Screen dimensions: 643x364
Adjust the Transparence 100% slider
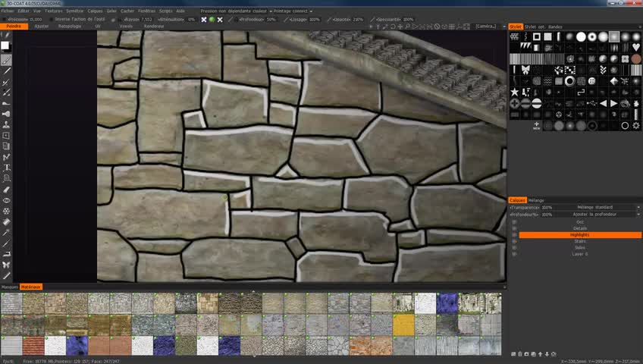[x=532, y=208]
